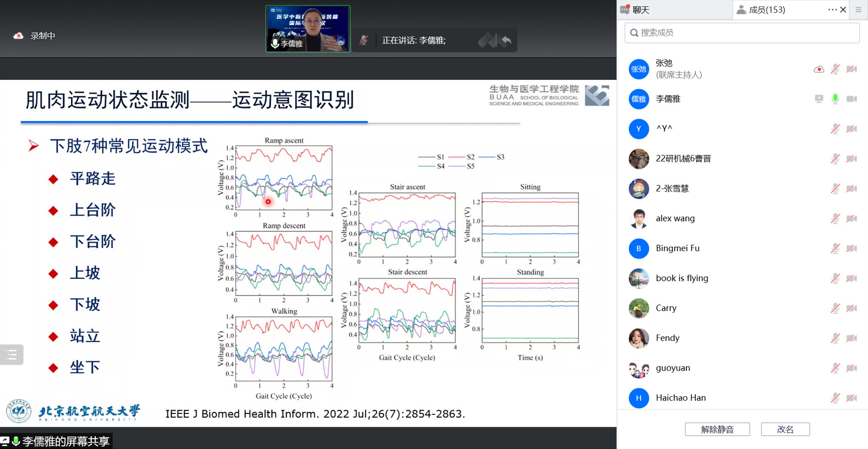The width and height of the screenshot is (868, 449).
Task: Toggle 李儒雅's green microphone in member list
Action: coord(835,99)
